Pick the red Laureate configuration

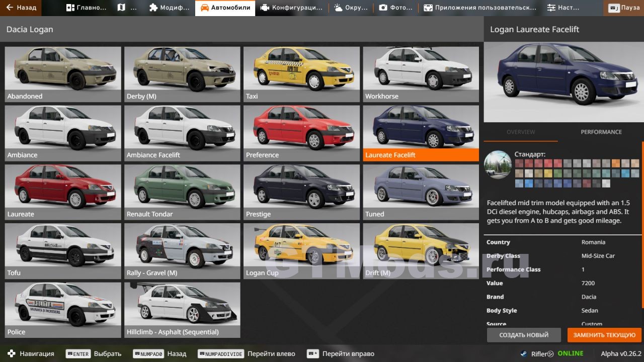(x=63, y=192)
